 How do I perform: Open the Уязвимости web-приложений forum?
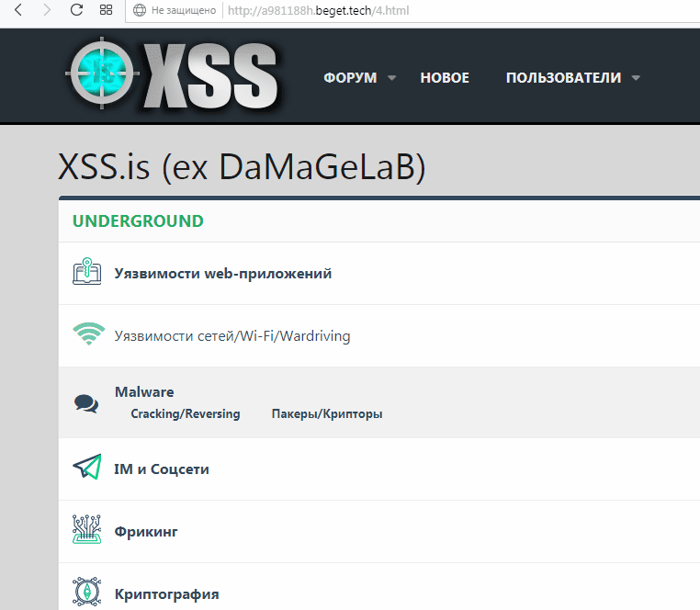pos(223,273)
